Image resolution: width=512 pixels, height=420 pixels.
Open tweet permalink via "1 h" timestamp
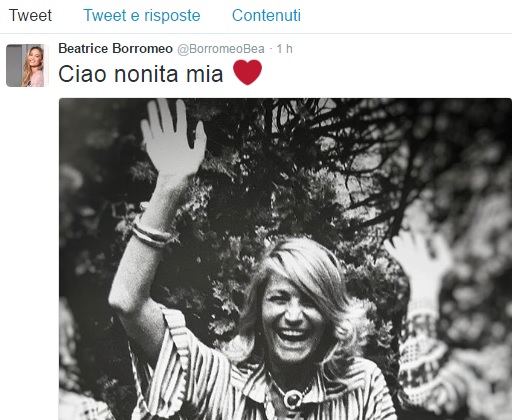pos(284,49)
